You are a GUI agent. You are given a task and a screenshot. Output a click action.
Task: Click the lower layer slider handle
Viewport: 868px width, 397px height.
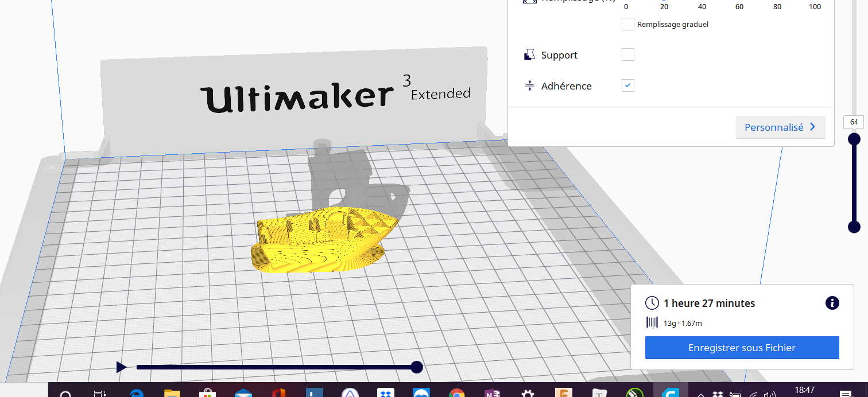click(x=854, y=227)
